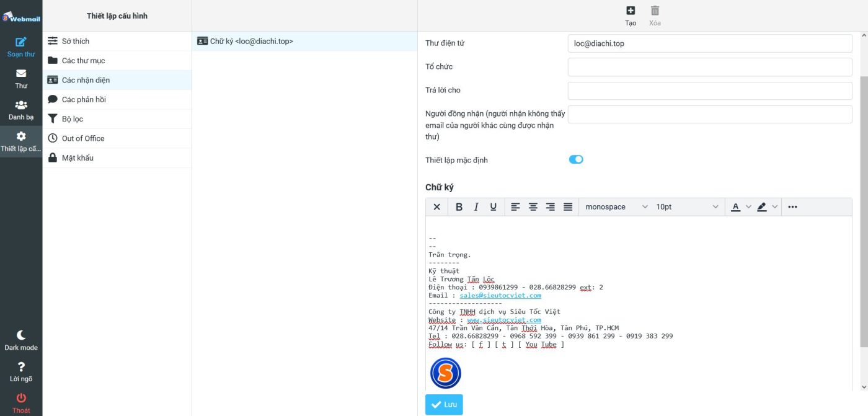Show more editor toolbar options

pyautogui.click(x=792, y=207)
